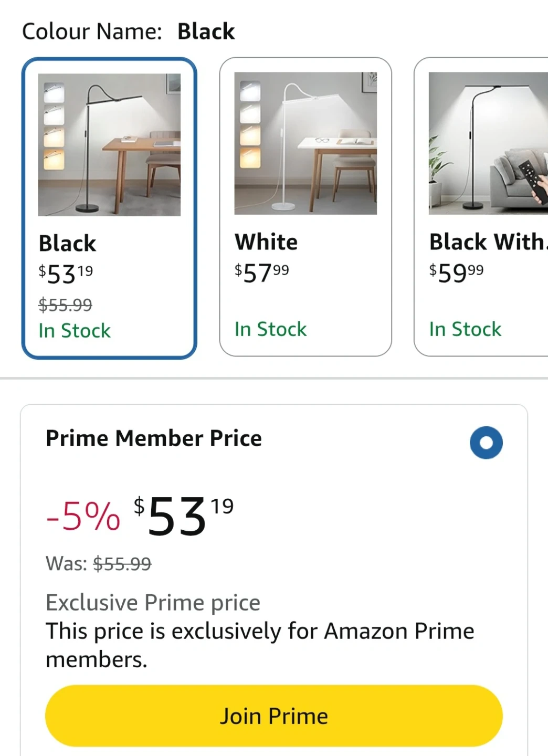Viewport: 548px width, 756px height.
Task: Choose the 'Black With' colour option label
Action: [487, 242]
